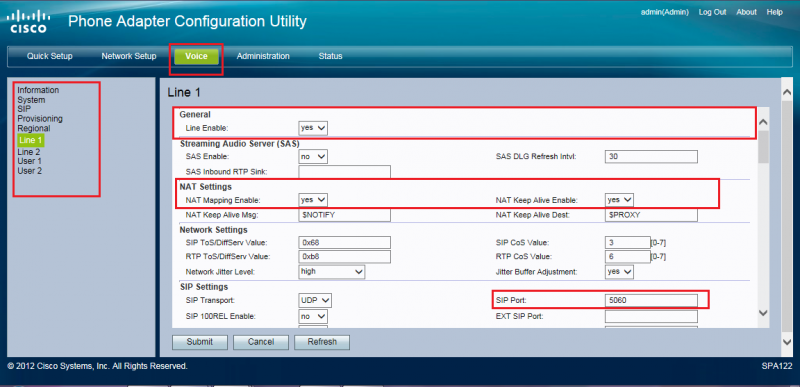Open Provisioning in the sidebar
Viewport: 800px width, 387px height.
(40, 119)
